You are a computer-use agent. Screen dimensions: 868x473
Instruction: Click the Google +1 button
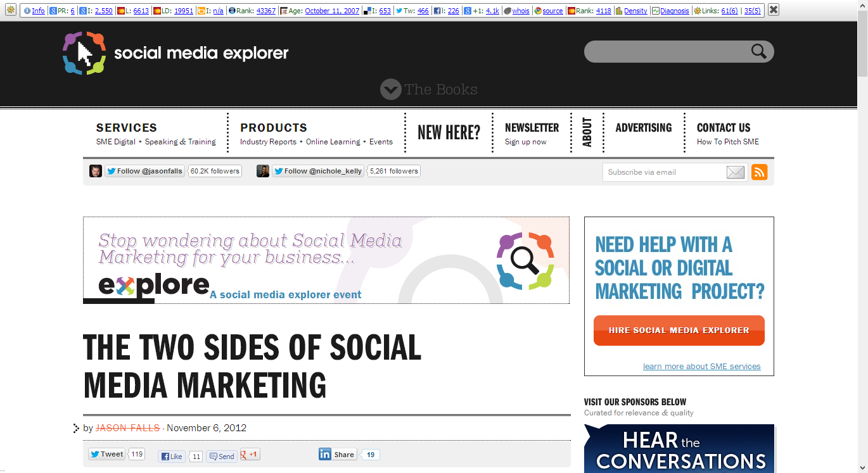pyautogui.click(x=250, y=455)
